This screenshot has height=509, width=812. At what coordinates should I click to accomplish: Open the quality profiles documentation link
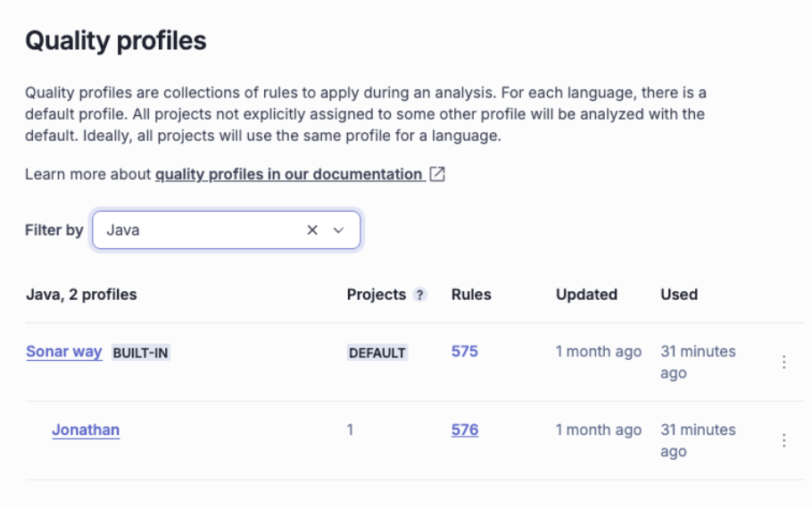click(x=288, y=174)
